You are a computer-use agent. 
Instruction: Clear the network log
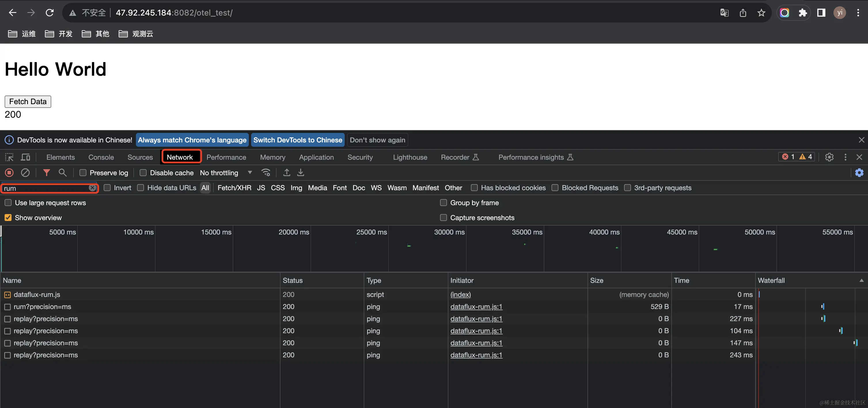click(x=25, y=173)
